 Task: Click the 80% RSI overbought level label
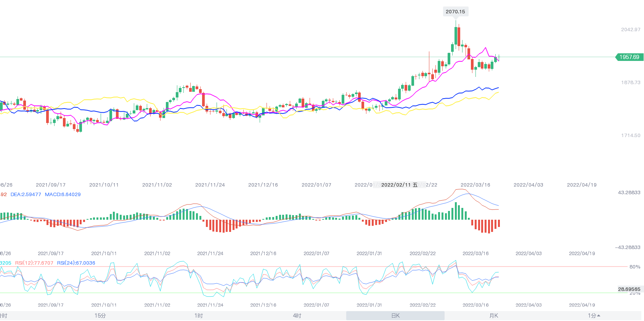click(x=634, y=267)
